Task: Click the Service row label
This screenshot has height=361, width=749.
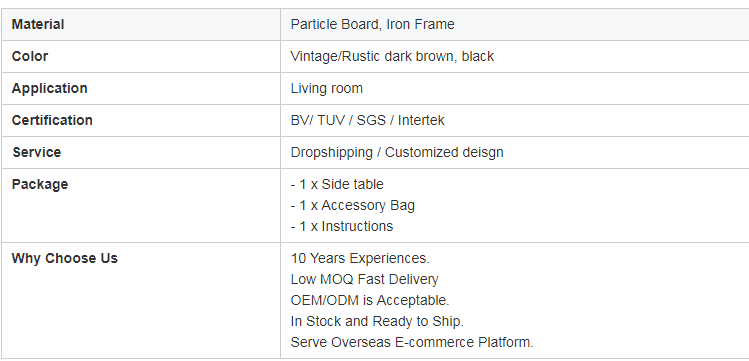Action: [x=37, y=152]
